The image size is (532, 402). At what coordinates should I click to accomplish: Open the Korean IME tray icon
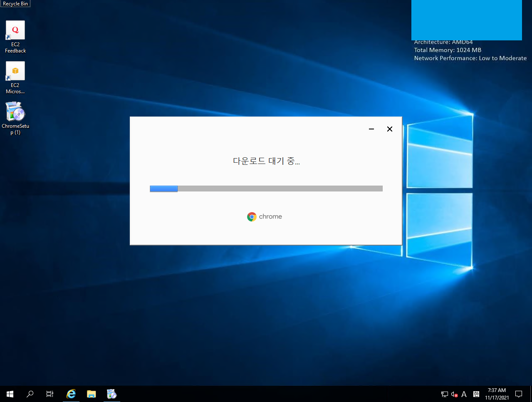476,394
